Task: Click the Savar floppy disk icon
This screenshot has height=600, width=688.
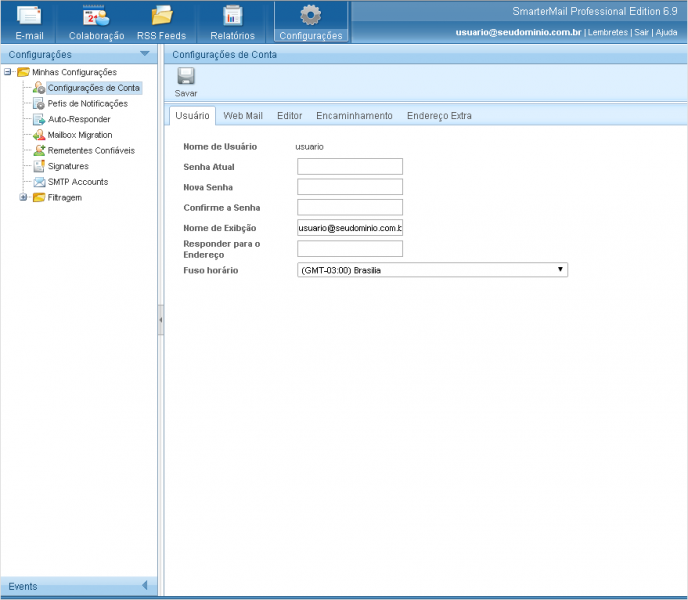Action: [x=186, y=76]
